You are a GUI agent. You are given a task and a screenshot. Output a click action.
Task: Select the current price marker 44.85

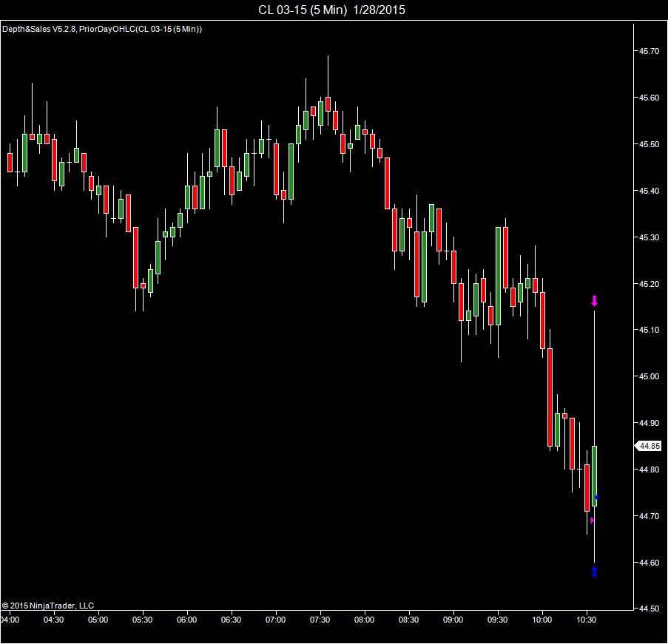[x=649, y=446]
